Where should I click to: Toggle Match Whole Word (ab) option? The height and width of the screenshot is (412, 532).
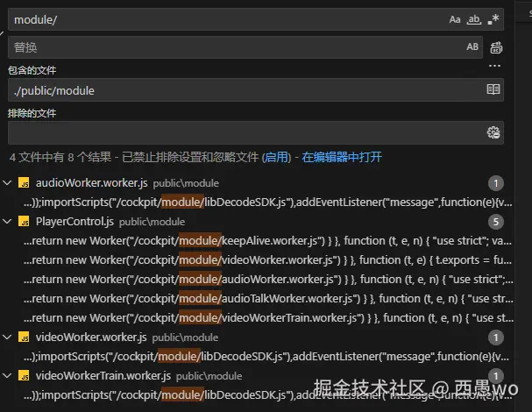(474, 19)
